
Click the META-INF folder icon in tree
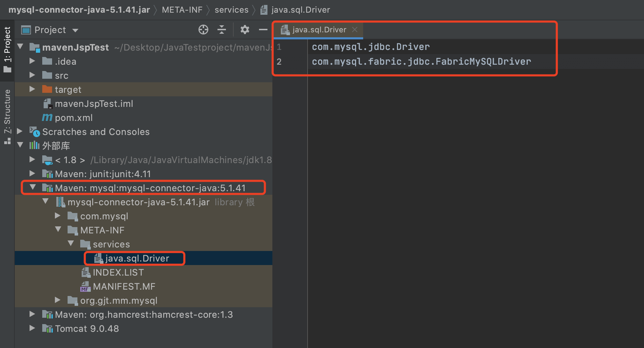click(x=72, y=230)
